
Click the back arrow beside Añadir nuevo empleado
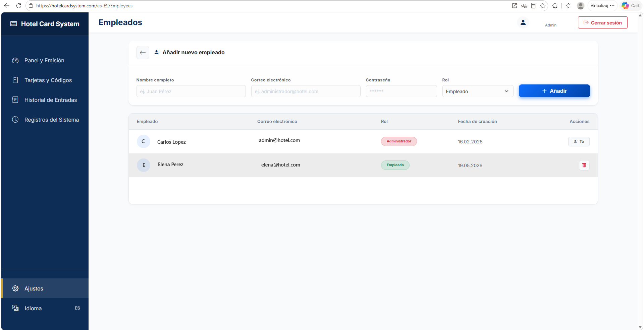(143, 53)
